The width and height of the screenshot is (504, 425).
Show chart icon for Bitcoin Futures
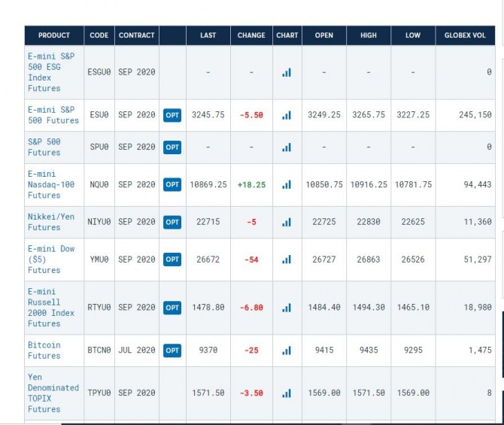point(287,350)
